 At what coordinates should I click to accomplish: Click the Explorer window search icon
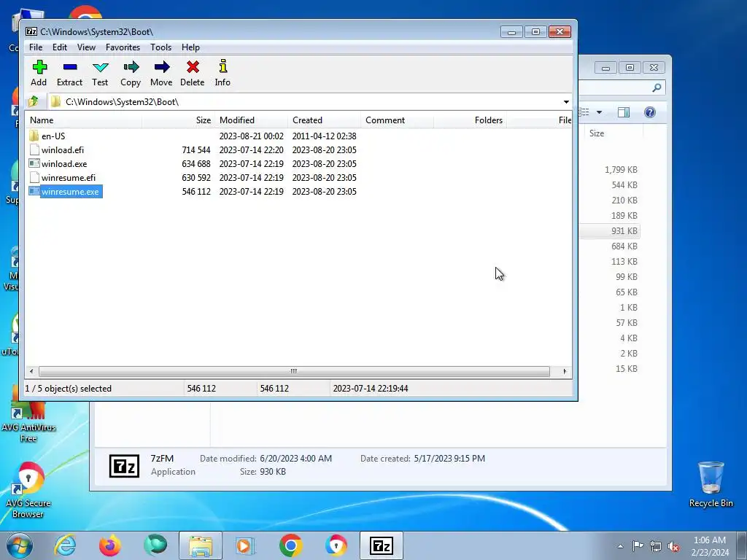(x=657, y=87)
